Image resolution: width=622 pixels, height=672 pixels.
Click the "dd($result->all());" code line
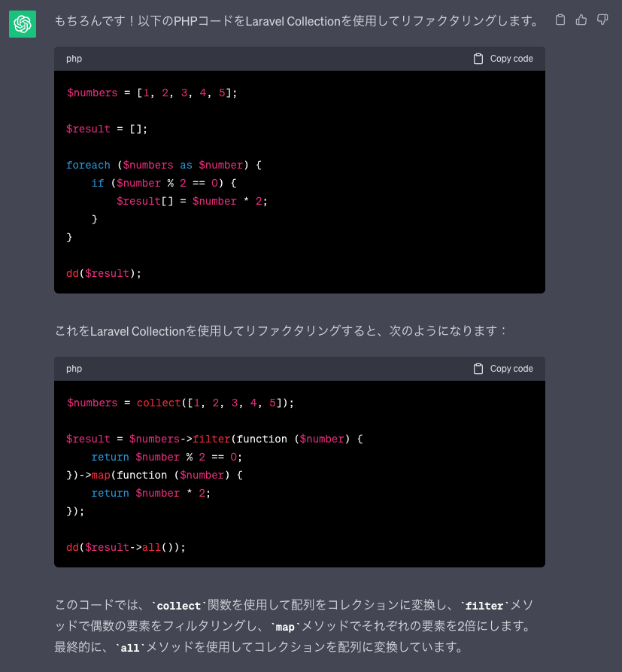(126, 547)
